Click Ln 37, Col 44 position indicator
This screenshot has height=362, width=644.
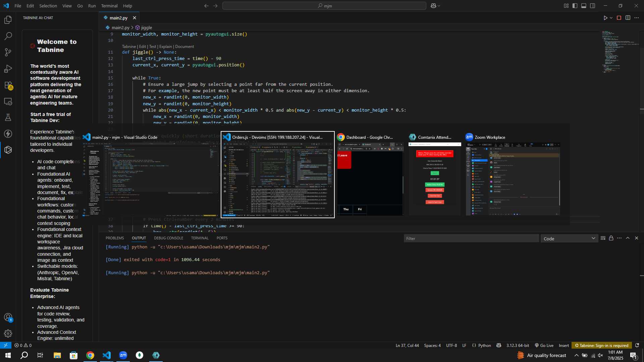pyautogui.click(x=407, y=345)
